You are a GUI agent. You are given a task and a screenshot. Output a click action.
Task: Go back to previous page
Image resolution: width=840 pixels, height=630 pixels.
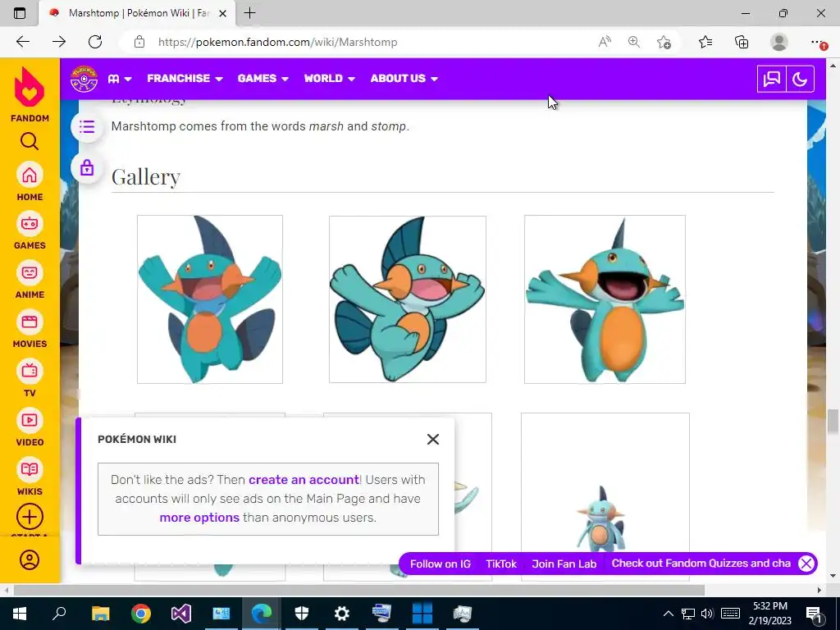pos(22,42)
